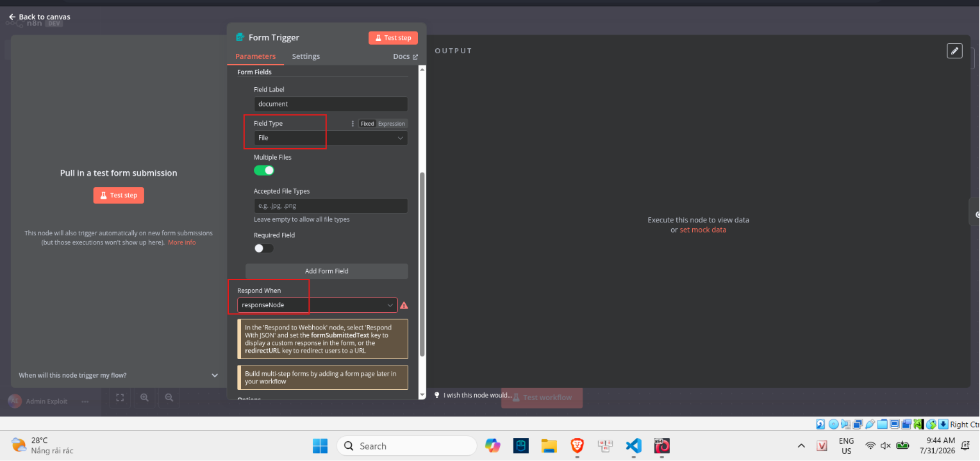
Task: Click the Back to canvas arrow link
Action: pyautogui.click(x=39, y=17)
